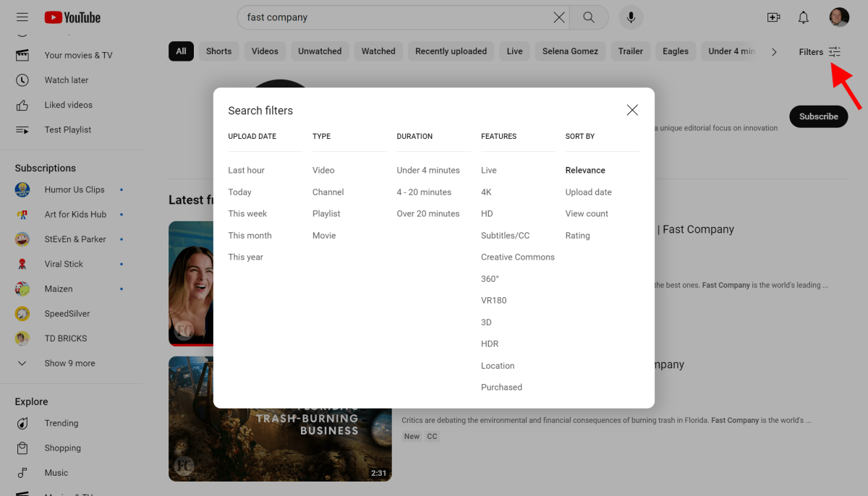Filter by upload date This week

(x=248, y=214)
